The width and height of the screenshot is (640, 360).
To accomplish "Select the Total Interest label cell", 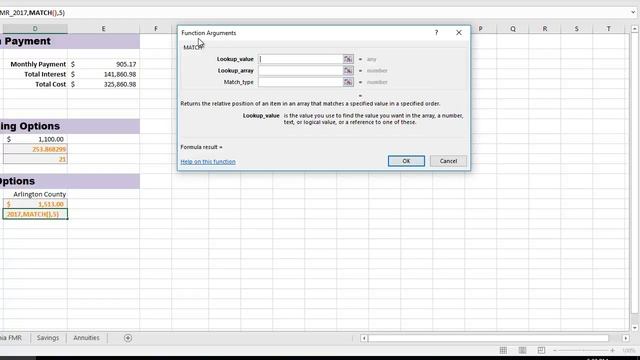I will tap(35, 74).
